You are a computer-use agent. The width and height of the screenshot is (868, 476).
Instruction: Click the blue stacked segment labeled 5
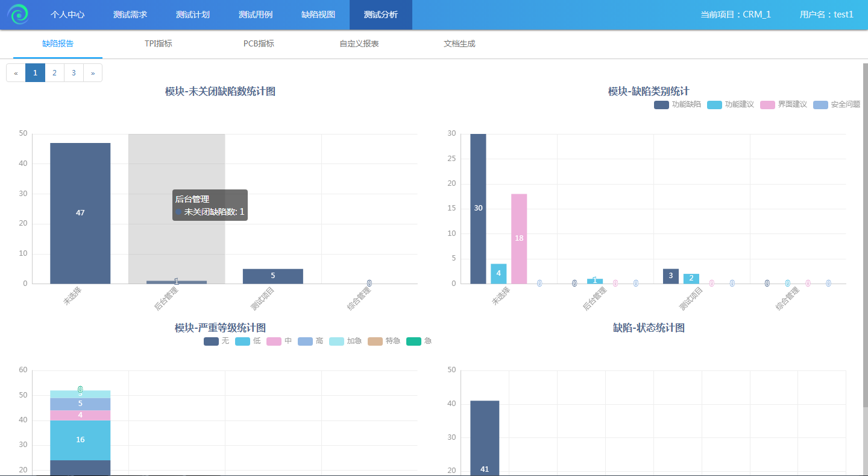(80, 404)
